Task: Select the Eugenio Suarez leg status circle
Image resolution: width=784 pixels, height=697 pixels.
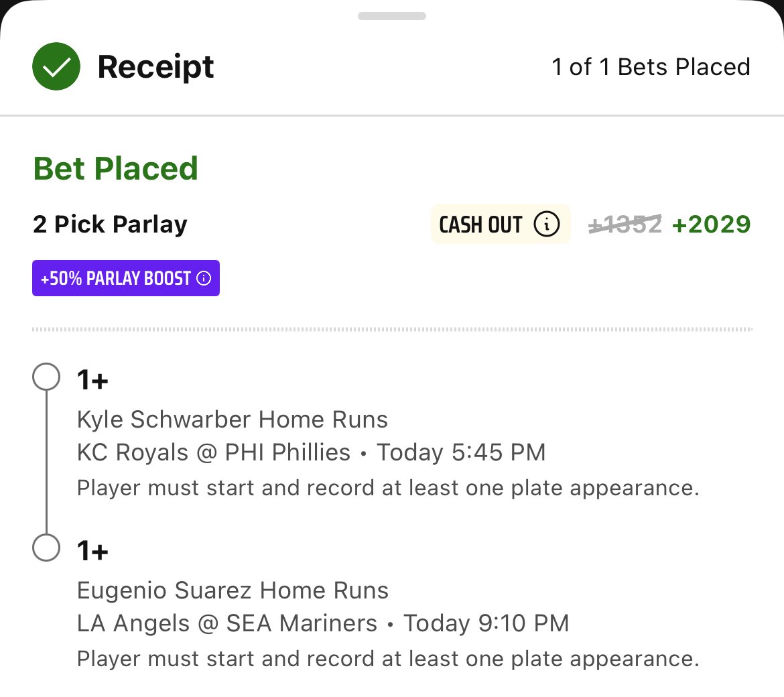Action: point(46,548)
